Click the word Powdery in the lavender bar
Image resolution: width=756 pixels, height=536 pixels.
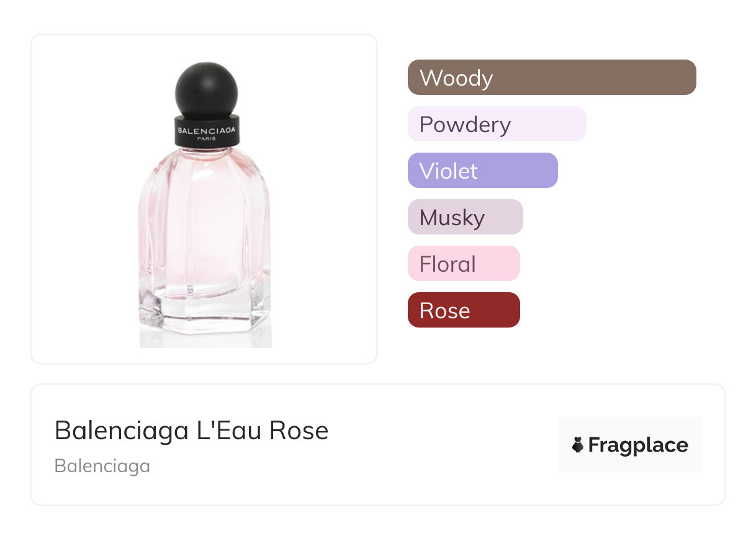tap(465, 125)
